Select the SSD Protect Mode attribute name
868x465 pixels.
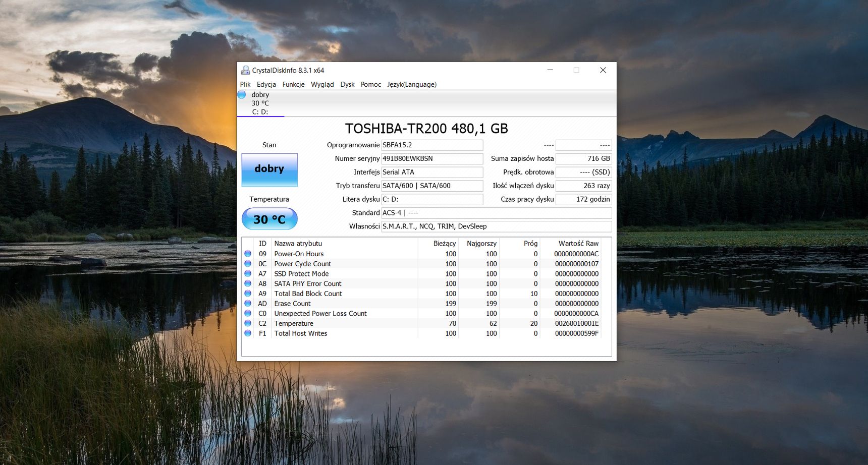[301, 273]
